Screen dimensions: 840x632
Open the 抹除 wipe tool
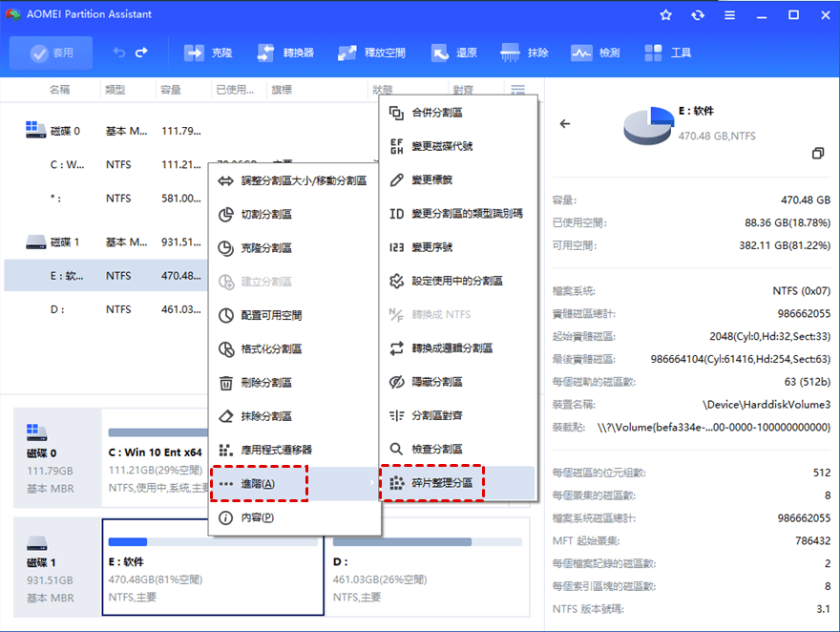[x=524, y=53]
